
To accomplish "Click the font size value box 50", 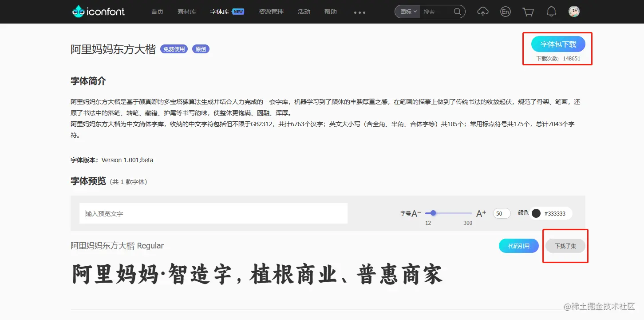I will [x=502, y=213].
